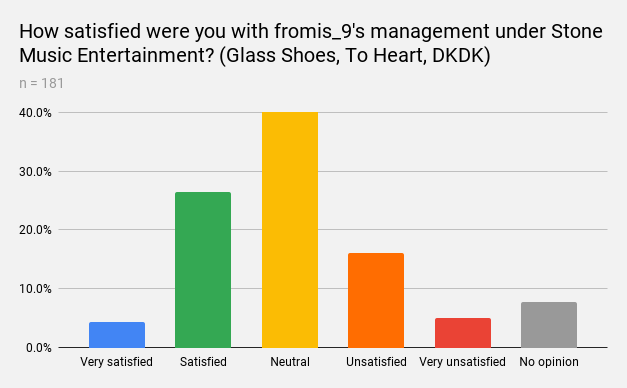This screenshot has width=627, height=388.
Task: Click the Satisfied category label
Action: point(203,362)
